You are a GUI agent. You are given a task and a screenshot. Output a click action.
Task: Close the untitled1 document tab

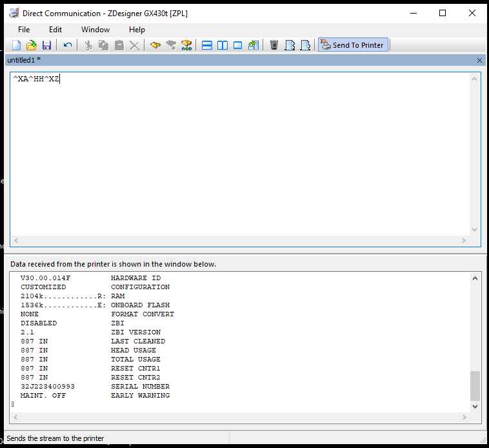tap(479, 60)
